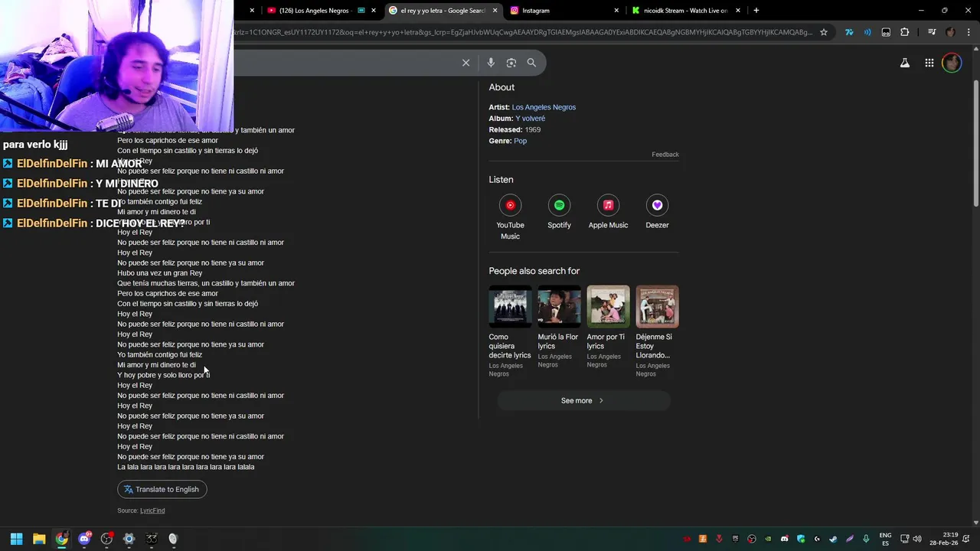Open Y volveré album link

click(531, 119)
